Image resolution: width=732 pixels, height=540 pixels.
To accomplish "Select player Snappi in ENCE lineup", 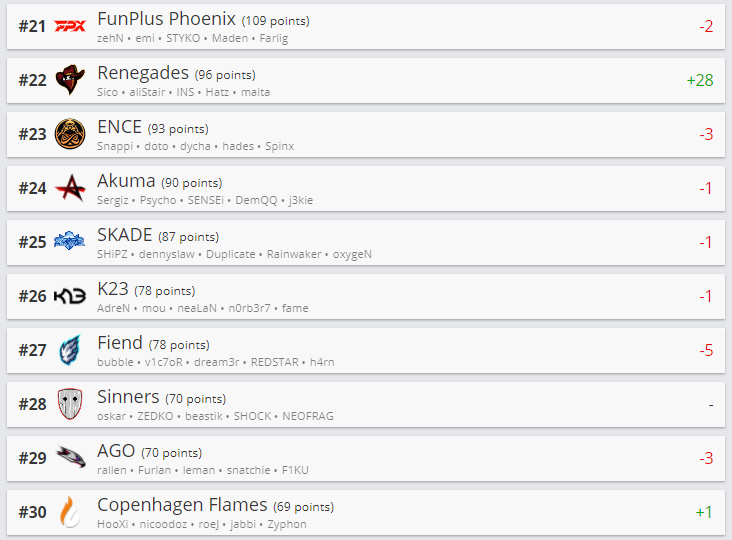I will click(114, 146).
